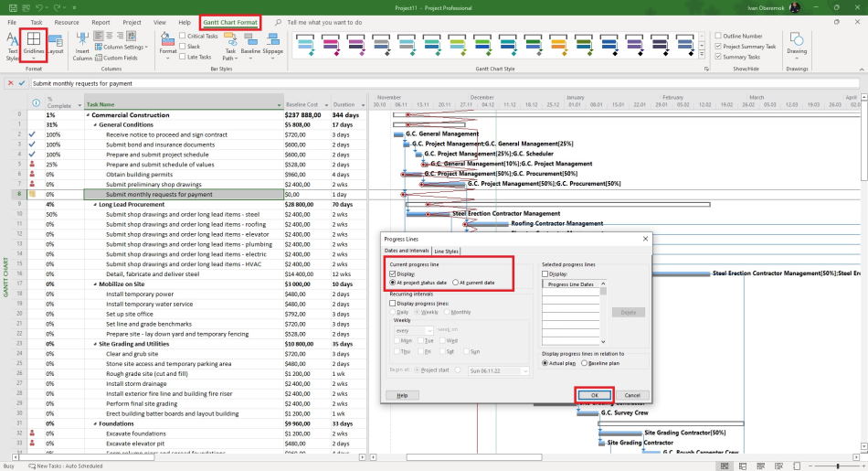The height and width of the screenshot is (471, 868).
Task: Switch to the Report ribbon tab
Action: (x=101, y=22)
